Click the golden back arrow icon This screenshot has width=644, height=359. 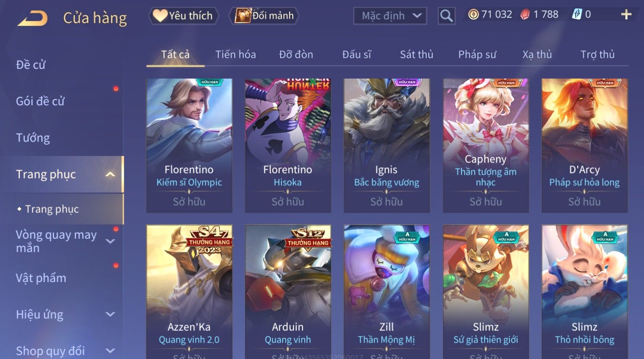click(x=33, y=18)
